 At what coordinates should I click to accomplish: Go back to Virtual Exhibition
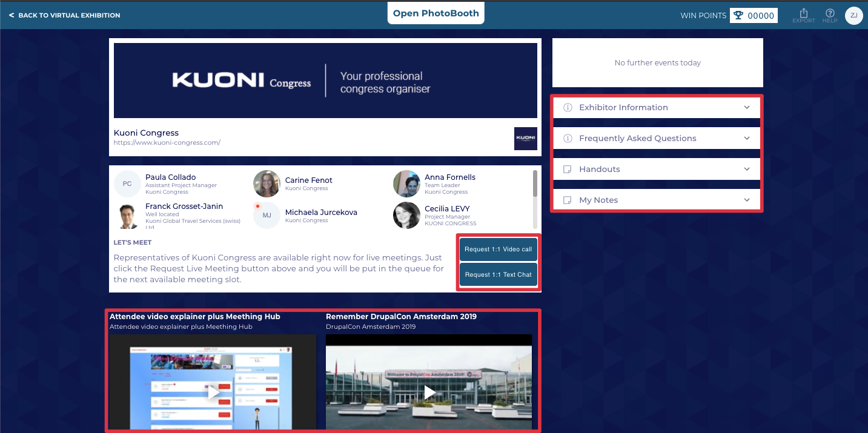[x=65, y=16]
